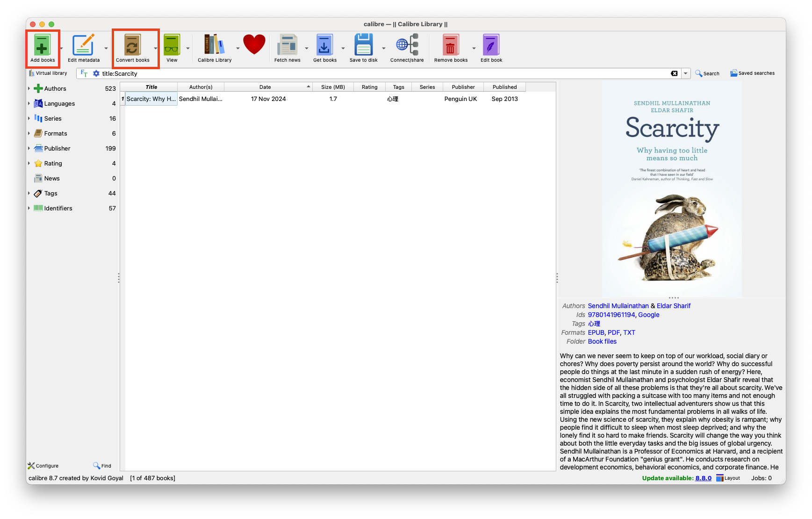Click the Virtual library button
Viewport: 812px width, 519px height.
48,73
